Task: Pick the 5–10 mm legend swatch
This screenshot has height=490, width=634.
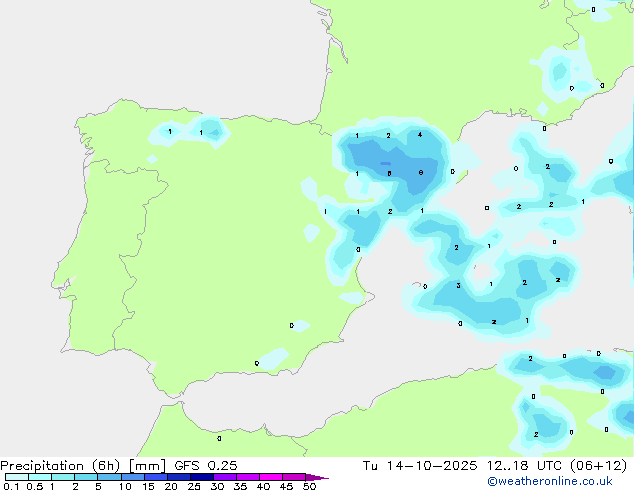Action: point(109,477)
